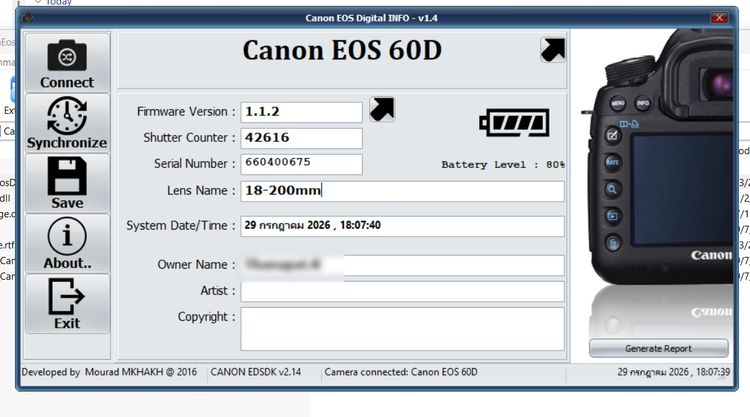Click the Canon EOS 60D heading

pyautogui.click(x=342, y=50)
